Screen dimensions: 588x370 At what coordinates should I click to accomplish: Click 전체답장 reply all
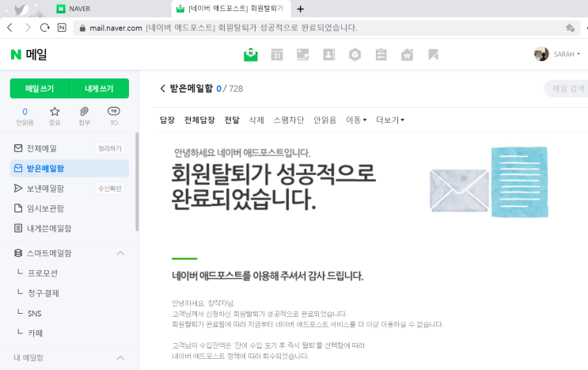(199, 120)
